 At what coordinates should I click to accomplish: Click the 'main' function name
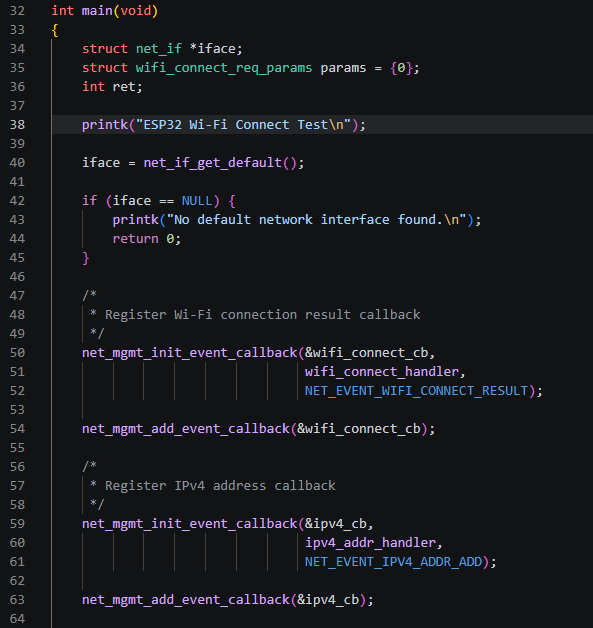(x=97, y=11)
